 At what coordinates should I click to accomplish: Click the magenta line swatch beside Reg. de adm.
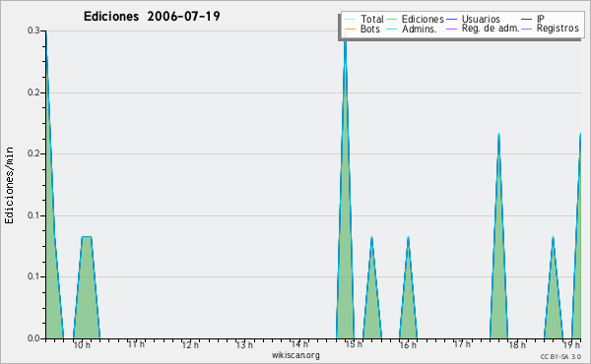click(451, 29)
